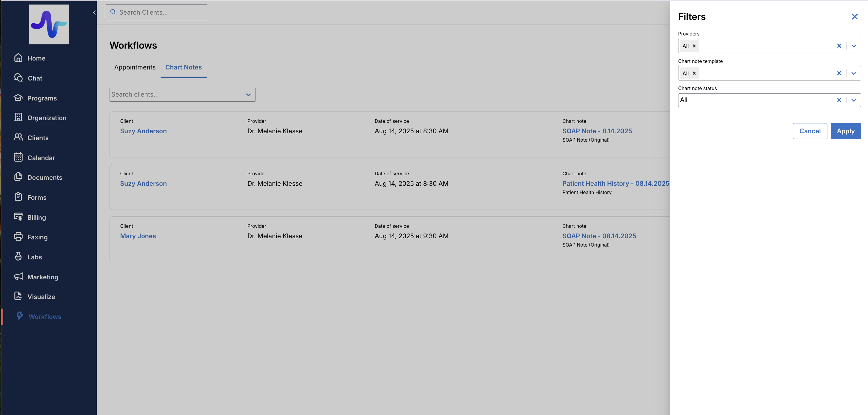Click the Apply filters button
868x415 pixels.
(845, 131)
